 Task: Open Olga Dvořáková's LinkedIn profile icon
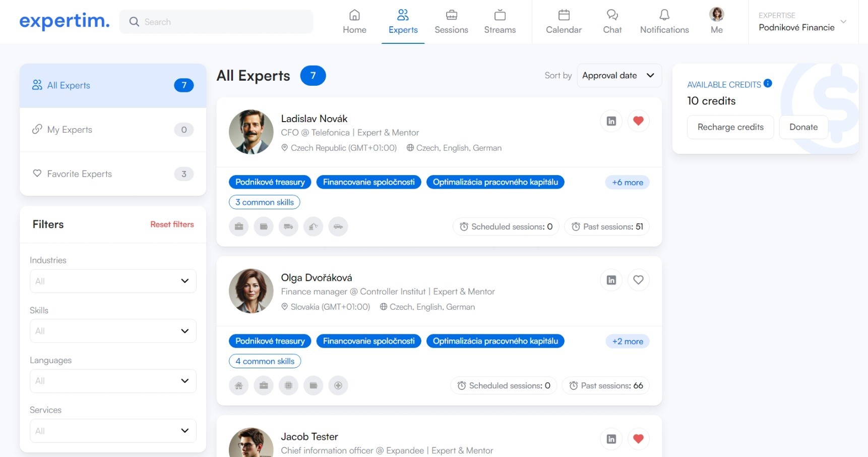click(x=611, y=280)
